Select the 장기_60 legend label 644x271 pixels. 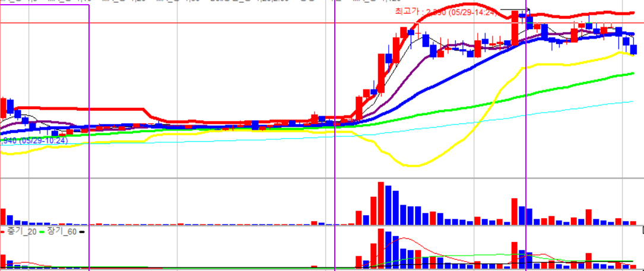click(61, 232)
